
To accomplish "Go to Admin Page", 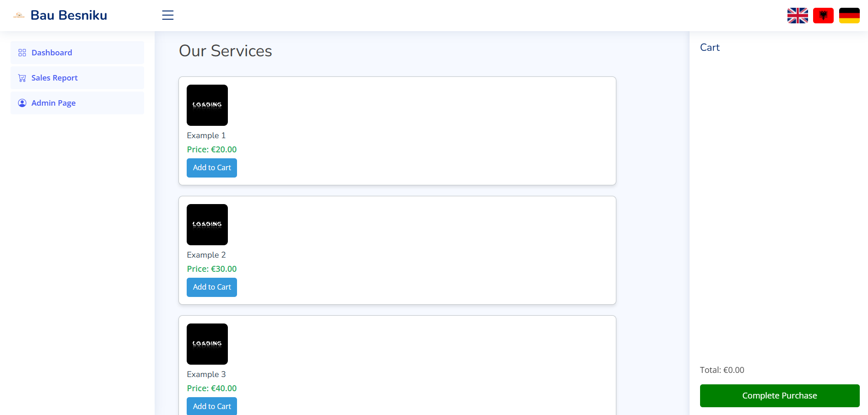I will point(54,103).
